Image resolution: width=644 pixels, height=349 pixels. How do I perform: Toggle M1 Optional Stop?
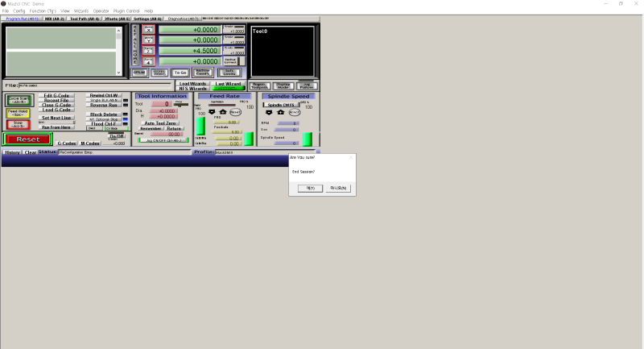(x=104, y=119)
